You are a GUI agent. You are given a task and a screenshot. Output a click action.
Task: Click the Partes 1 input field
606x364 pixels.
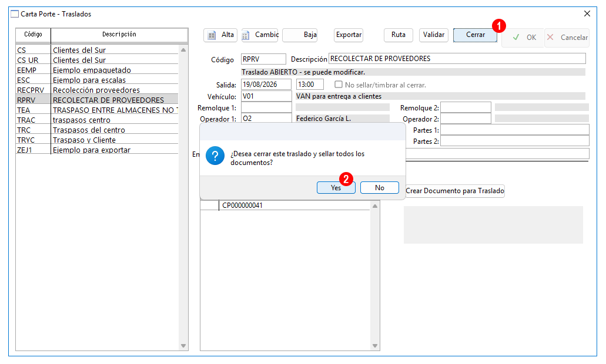pos(515,130)
